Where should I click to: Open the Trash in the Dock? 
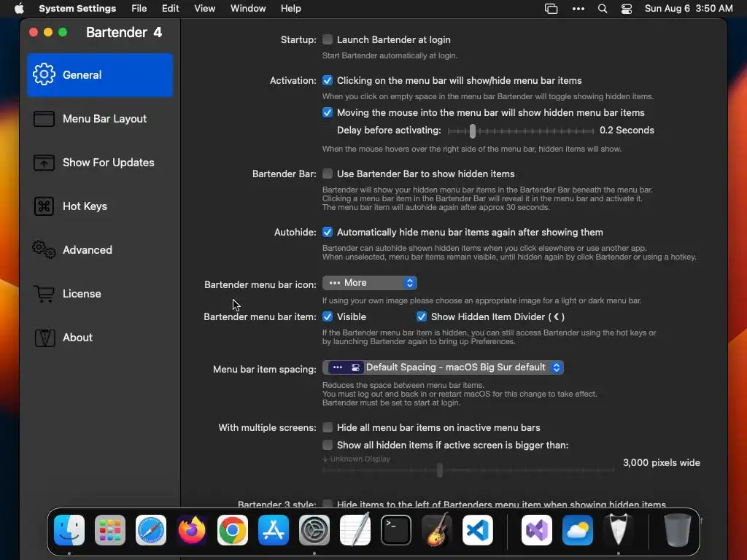[678, 530]
